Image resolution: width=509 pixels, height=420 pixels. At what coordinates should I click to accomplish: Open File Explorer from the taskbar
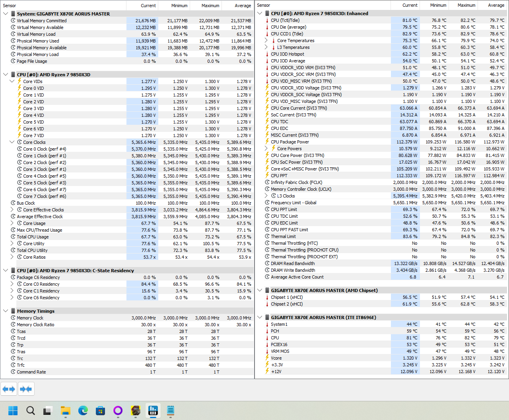click(66, 410)
